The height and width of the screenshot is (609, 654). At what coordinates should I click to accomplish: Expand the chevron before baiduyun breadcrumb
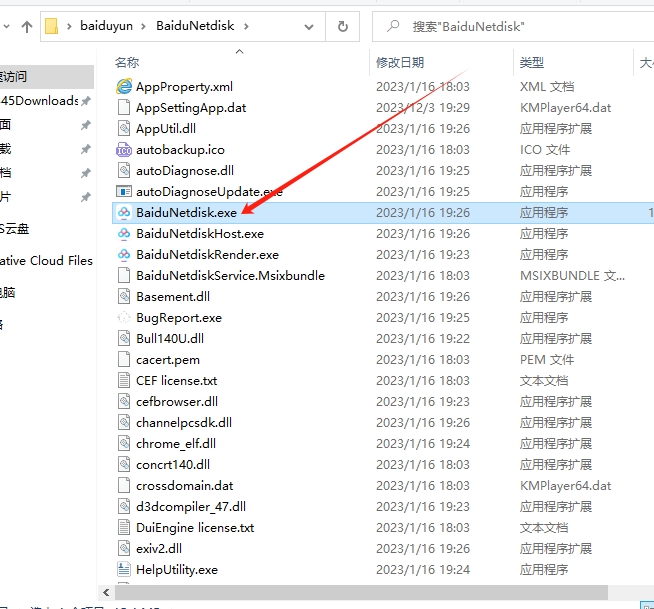[x=69, y=27]
